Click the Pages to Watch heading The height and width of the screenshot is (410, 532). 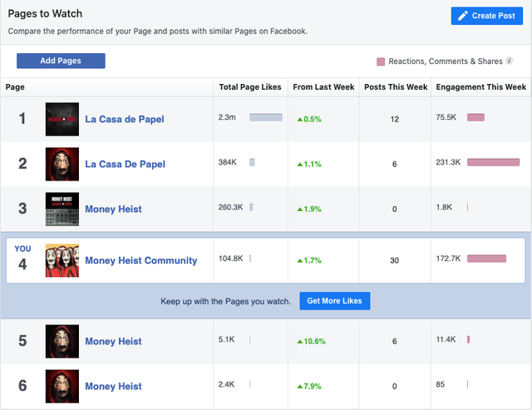(45, 13)
